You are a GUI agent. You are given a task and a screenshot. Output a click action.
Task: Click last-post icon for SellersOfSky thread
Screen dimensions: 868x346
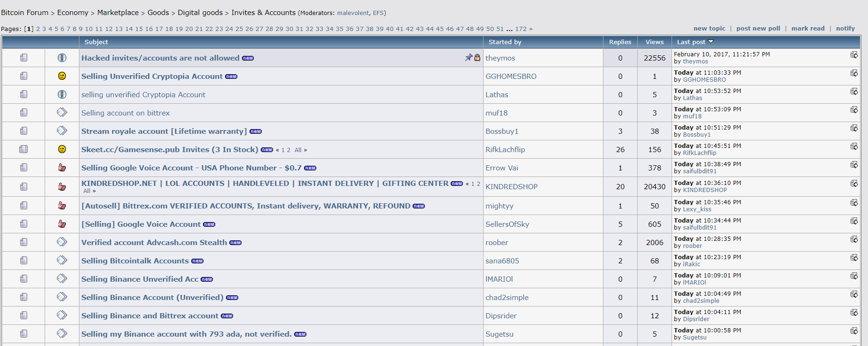tap(854, 221)
